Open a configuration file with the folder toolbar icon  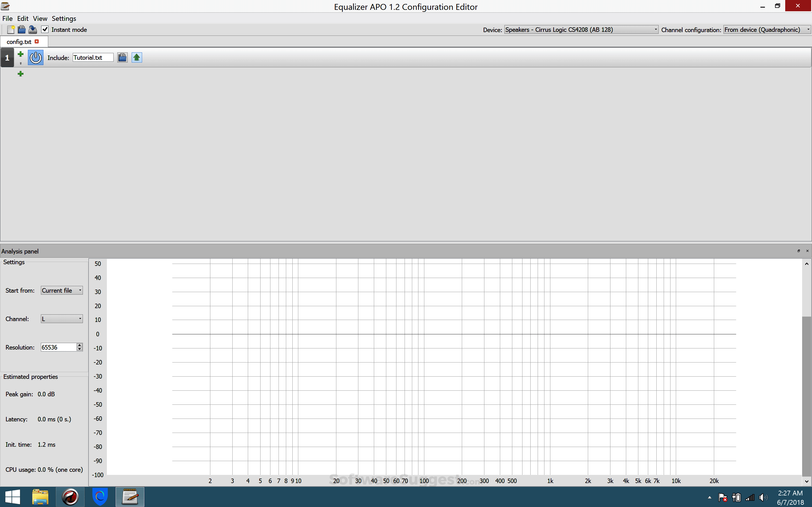pyautogui.click(x=21, y=30)
